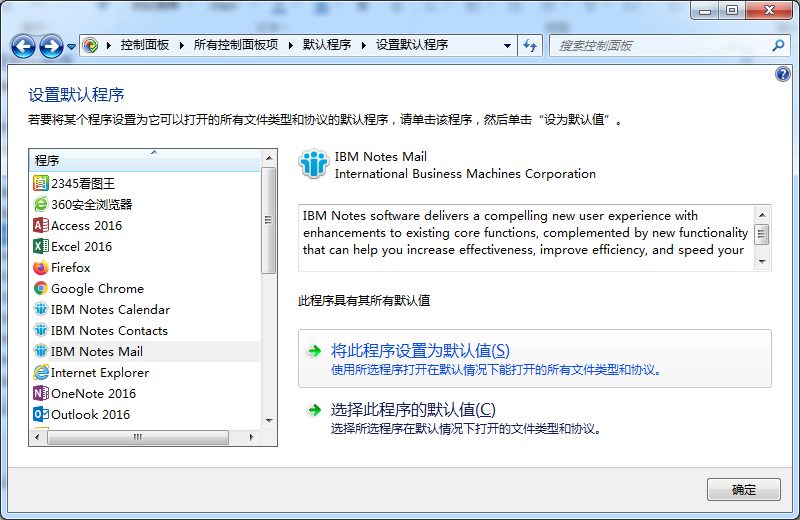Select the Outlook 2016 icon
This screenshot has height=520, width=800.
coord(41,414)
